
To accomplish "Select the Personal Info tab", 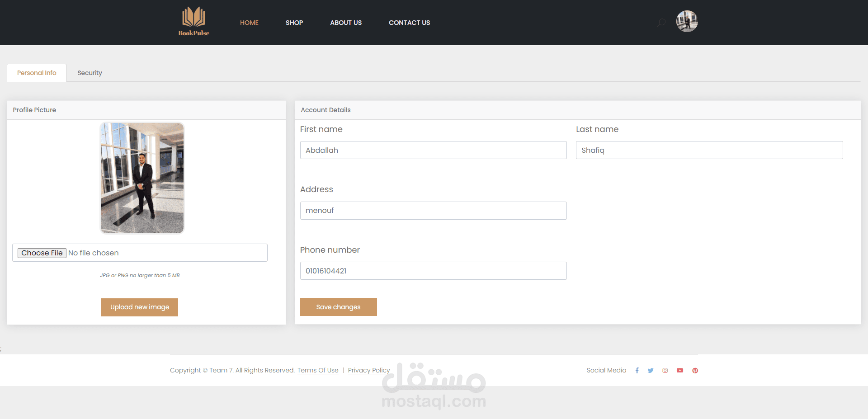I will pyautogui.click(x=37, y=73).
